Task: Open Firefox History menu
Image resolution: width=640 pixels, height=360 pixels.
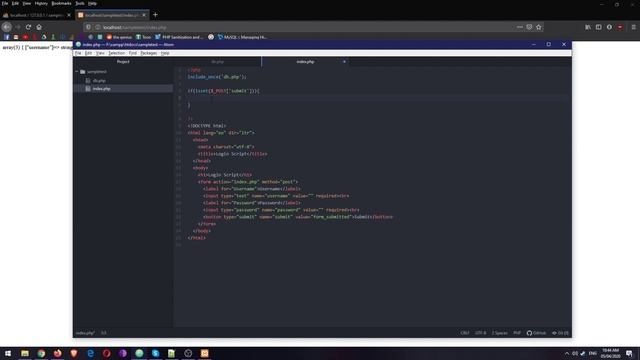Action: [x=41, y=3]
